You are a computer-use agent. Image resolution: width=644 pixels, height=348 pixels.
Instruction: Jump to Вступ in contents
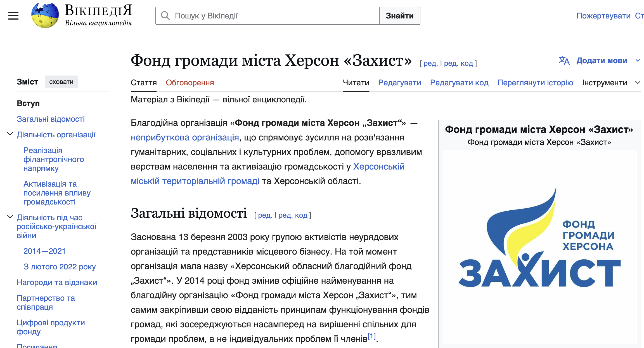tap(28, 103)
